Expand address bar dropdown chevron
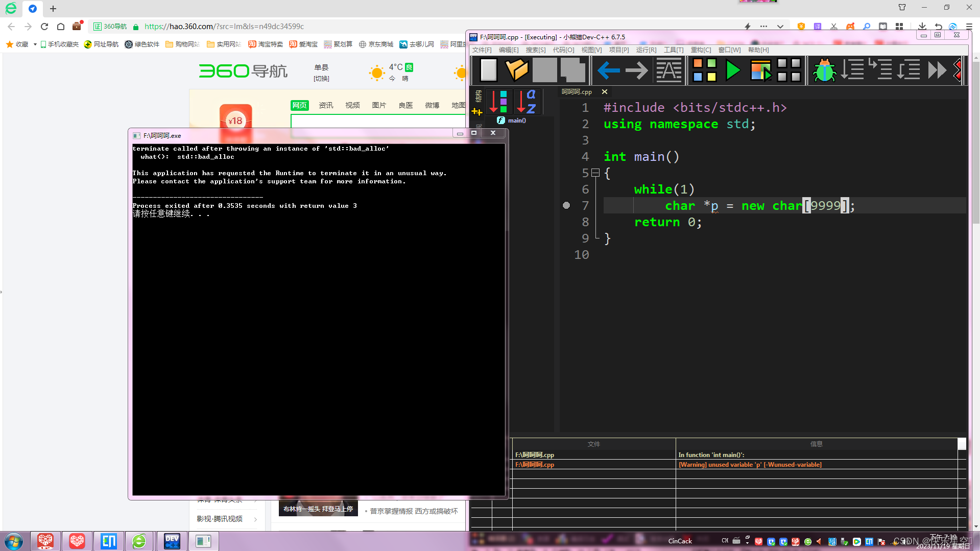The height and width of the screenshot is (551, 980). pos(780,27)
